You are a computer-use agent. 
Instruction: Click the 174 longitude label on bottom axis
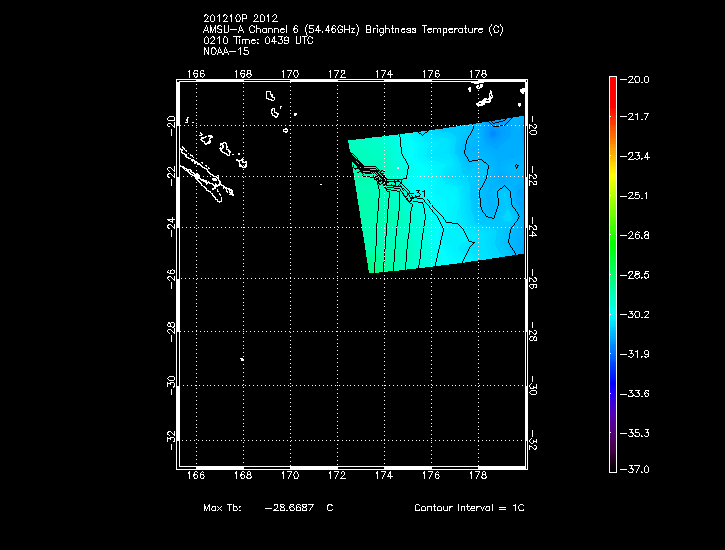click(384, 478)
